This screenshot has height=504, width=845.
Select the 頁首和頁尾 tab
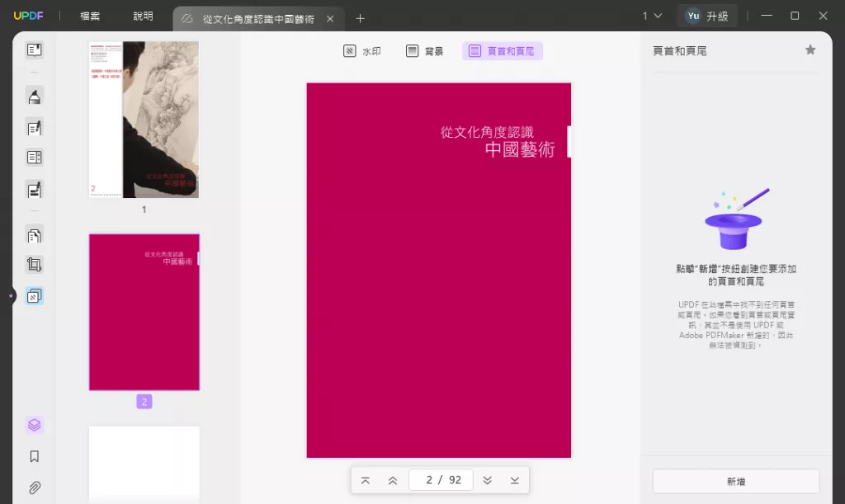tap(503, 51)
